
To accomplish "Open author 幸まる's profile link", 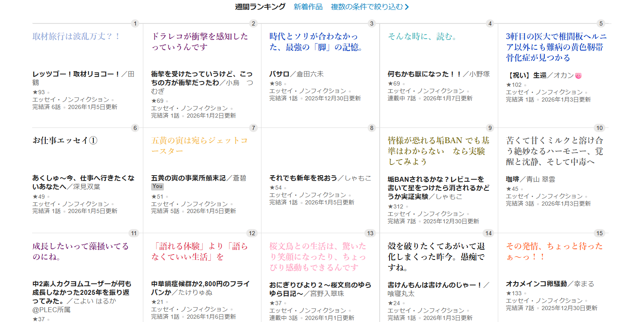I will click(583, 284).
